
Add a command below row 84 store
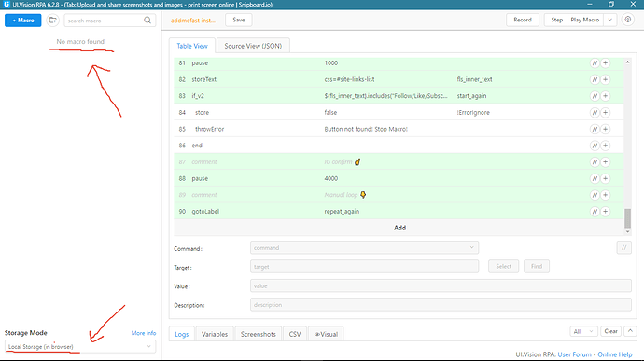606,113
